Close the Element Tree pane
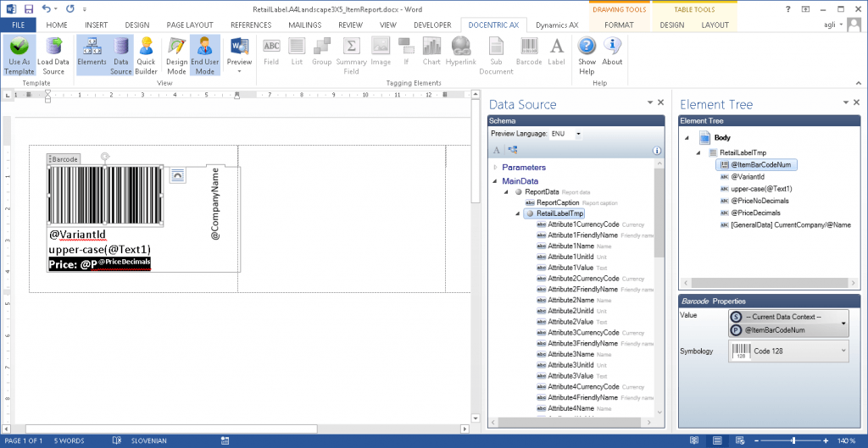Viewport: 868px width, 448px height. (x=856, y=102)
